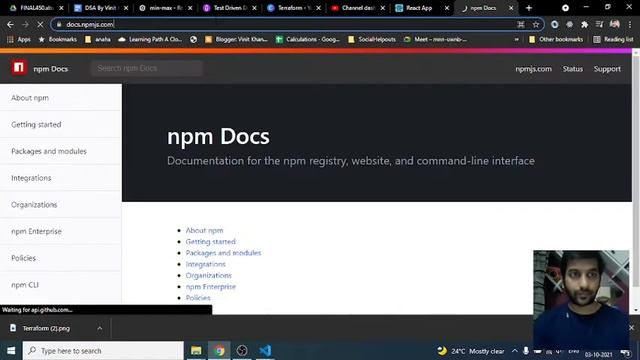Open the Chrome profile avatar
Image resolution: width=640 pixels, height=360 pixels.
coord(615,24)
